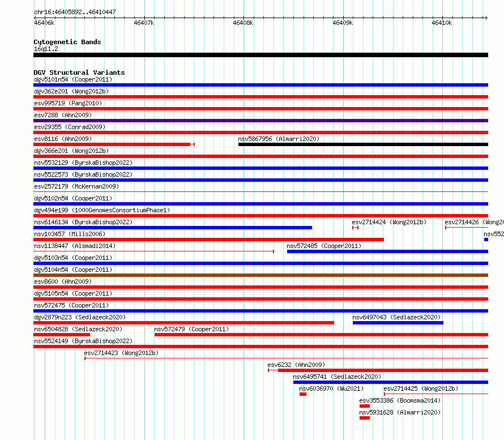
Task: Click the 46409k ruler tick label
Action: (x=343, y=23)
